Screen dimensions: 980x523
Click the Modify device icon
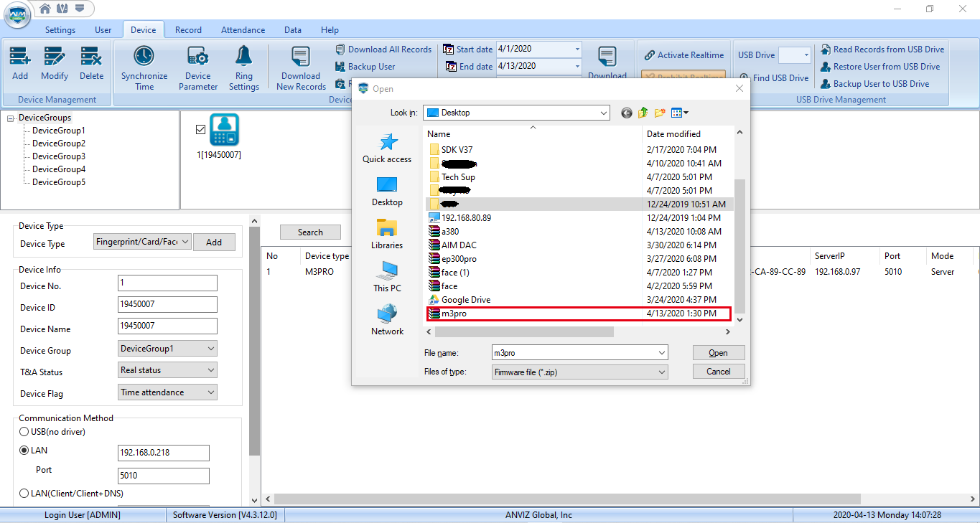coord(55,57)
